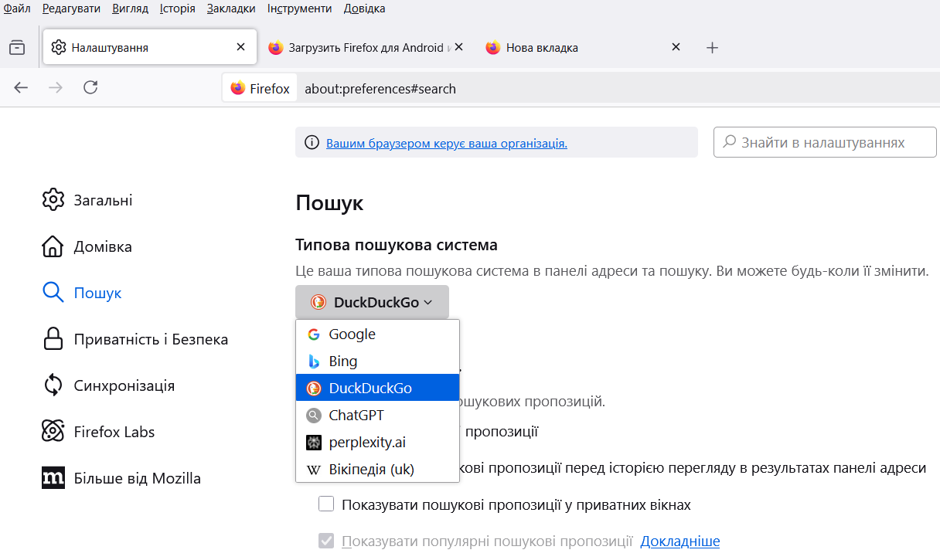Reload the current page
This screenshot has height=560, width=940.
[x=90, y=88]
